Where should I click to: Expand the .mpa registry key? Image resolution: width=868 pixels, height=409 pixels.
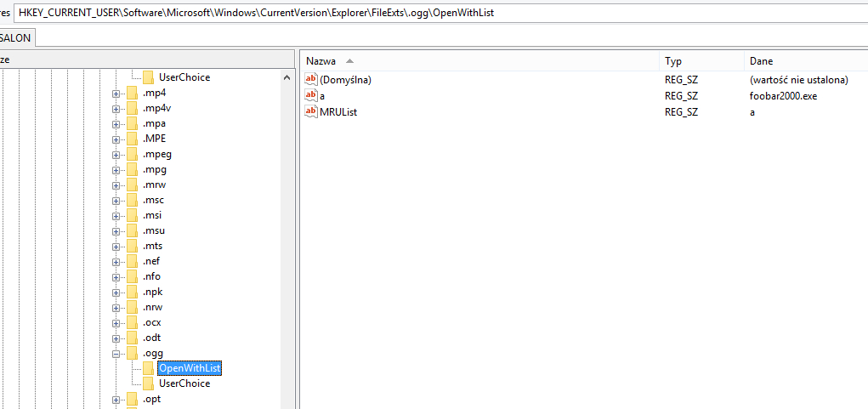point(116,124)
